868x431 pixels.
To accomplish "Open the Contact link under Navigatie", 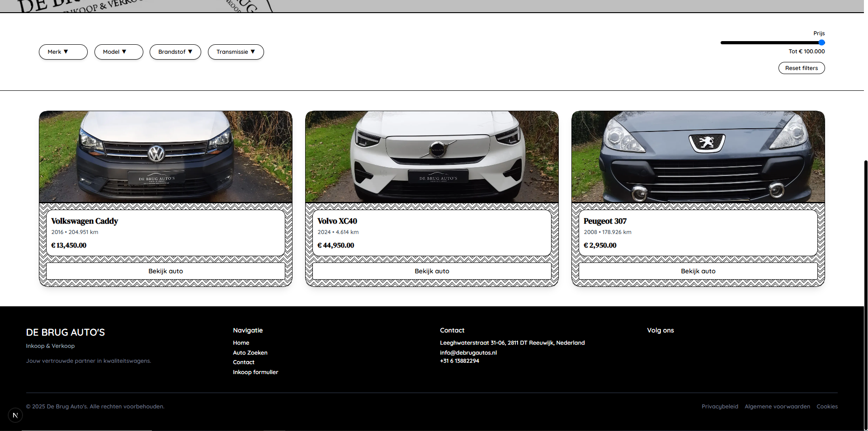I will pyautogui.click(x=244, y=362).
